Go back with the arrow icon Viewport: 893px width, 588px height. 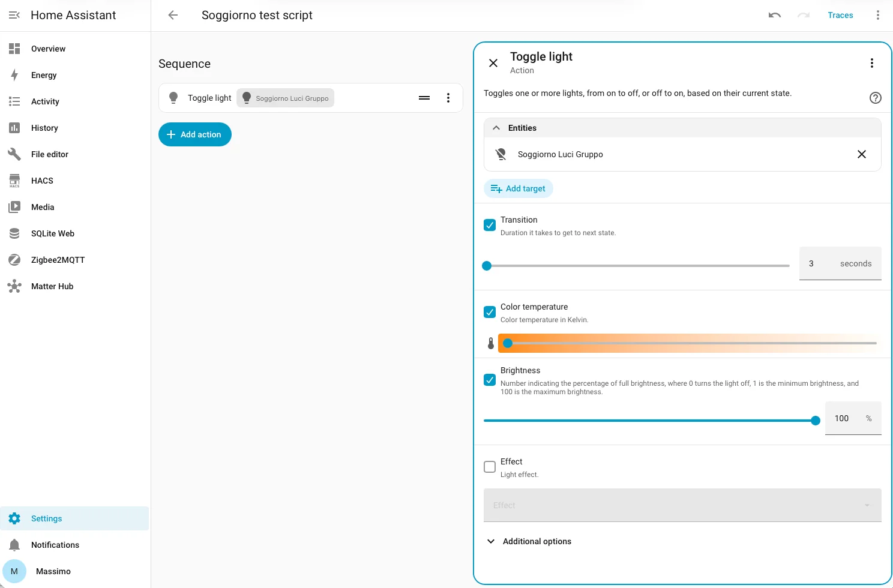(x=173, y=15)
